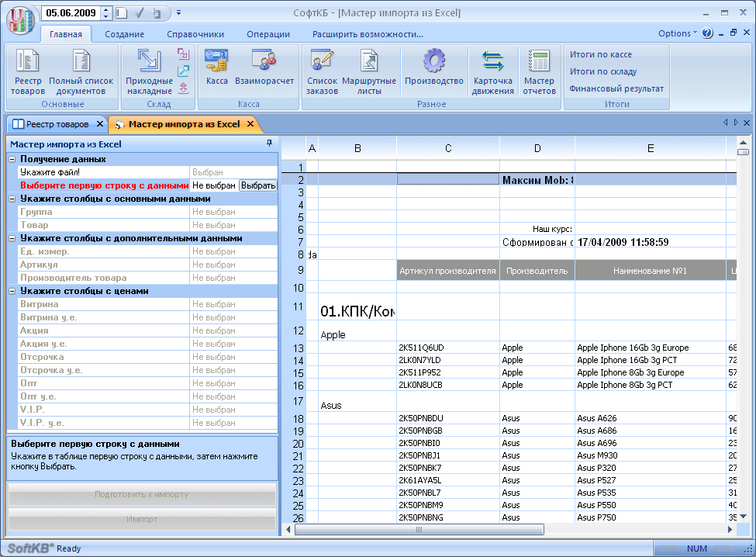
Task: Open the Options dropdown
Action: [678, 33]
